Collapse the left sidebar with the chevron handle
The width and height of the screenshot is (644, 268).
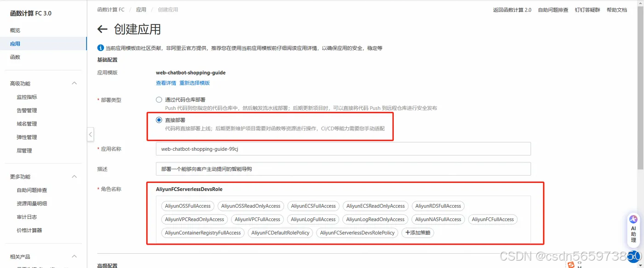click(x=90, y=135)
